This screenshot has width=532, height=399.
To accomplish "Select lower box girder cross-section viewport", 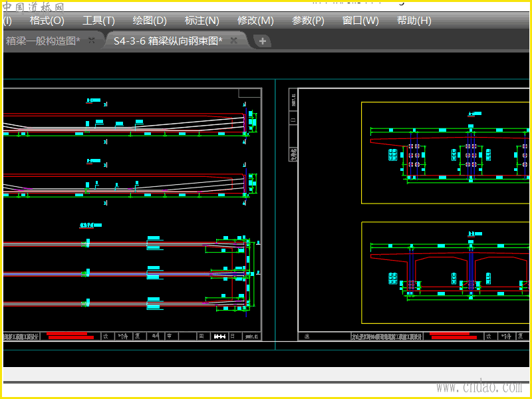I will click(x=445, y=273).
